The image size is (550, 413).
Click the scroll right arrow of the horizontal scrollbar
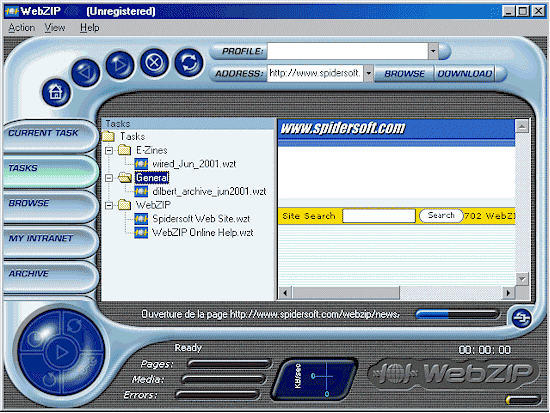point(508,293)
